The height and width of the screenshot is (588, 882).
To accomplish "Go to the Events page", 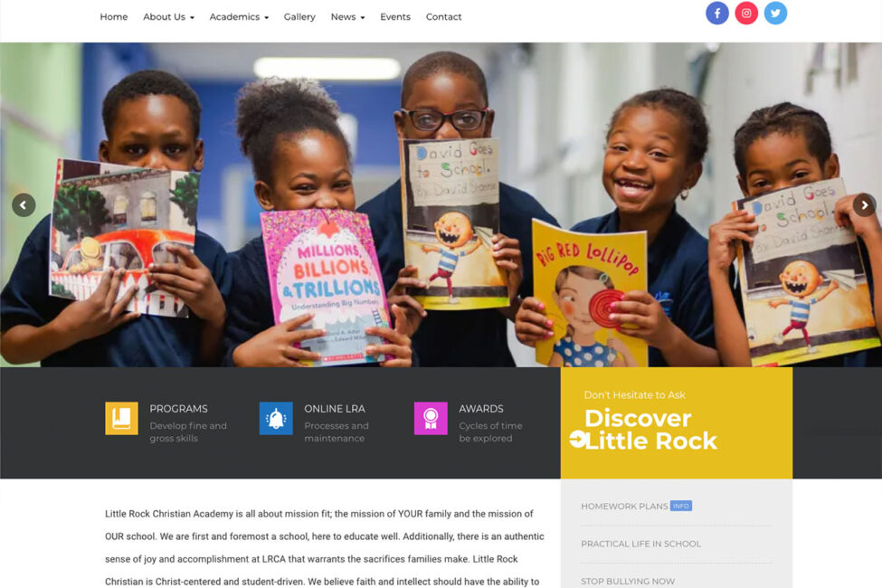I will (395, 17).
